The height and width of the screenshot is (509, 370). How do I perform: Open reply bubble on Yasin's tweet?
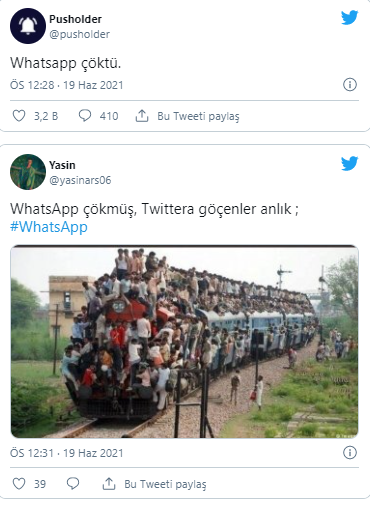[x=73, y=484]
